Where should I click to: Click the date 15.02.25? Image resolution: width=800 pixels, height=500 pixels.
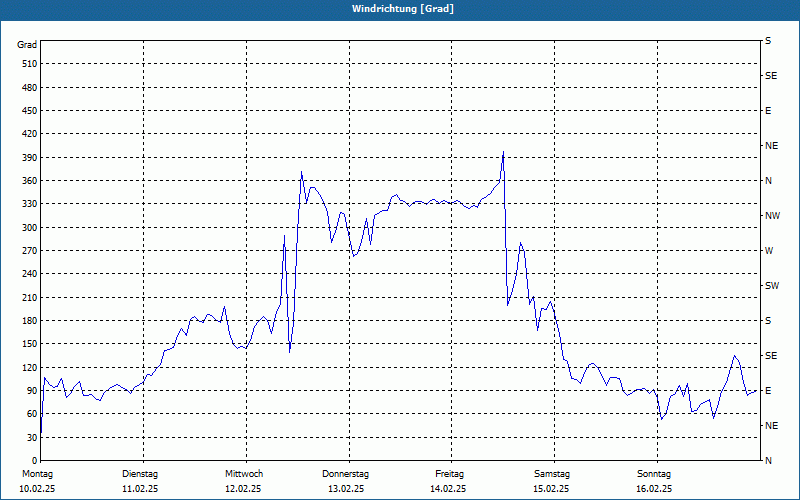(551, 489)
